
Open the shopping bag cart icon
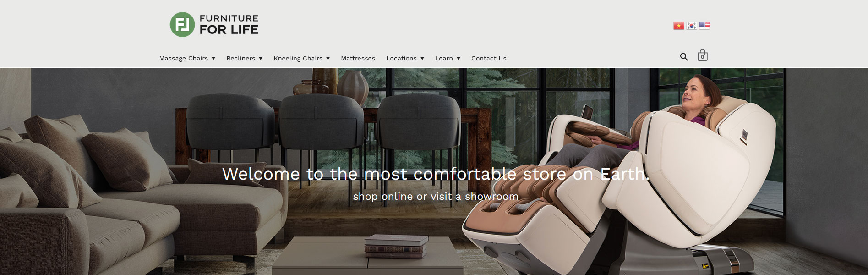703,55
